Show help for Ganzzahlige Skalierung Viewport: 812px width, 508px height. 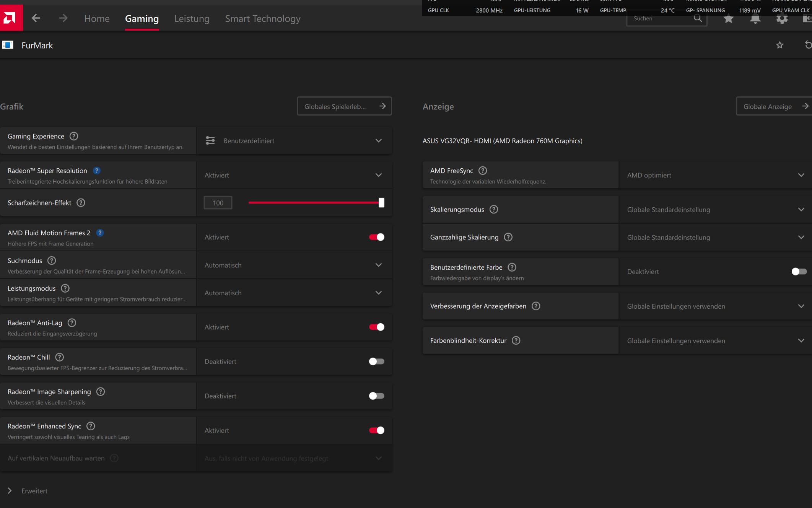pos(508,237)
